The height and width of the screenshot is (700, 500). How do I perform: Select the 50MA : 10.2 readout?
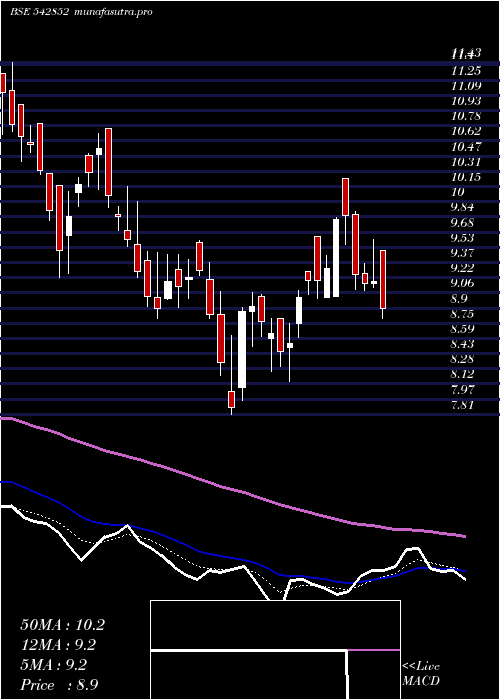coord(62,625)
